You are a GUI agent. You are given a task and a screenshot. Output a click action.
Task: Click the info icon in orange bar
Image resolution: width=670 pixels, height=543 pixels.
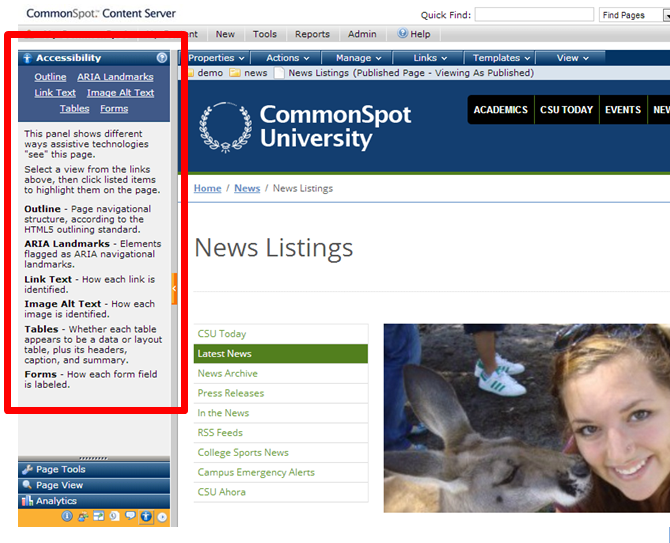click(x=67, y=517)
